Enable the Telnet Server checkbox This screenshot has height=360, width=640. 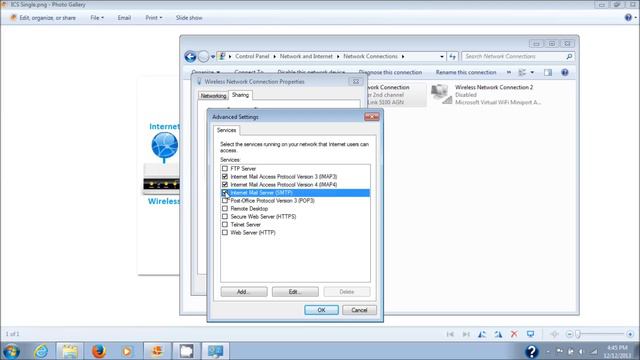(225, 224)
